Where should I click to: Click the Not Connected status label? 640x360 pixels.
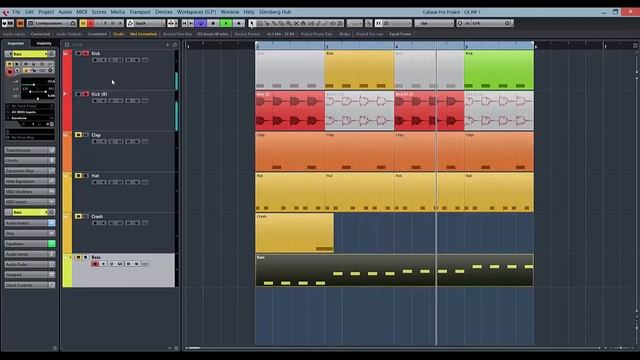click(143, 34)
